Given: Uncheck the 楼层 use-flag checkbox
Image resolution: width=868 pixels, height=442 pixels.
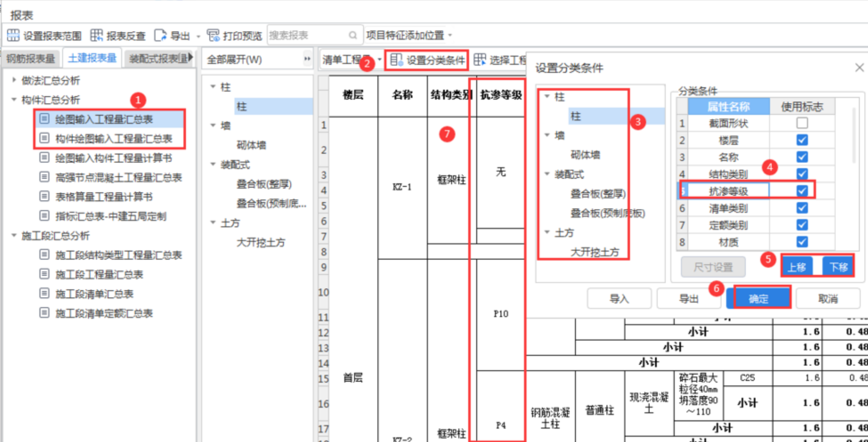Looking at the screenshot, I should point(802,140).
